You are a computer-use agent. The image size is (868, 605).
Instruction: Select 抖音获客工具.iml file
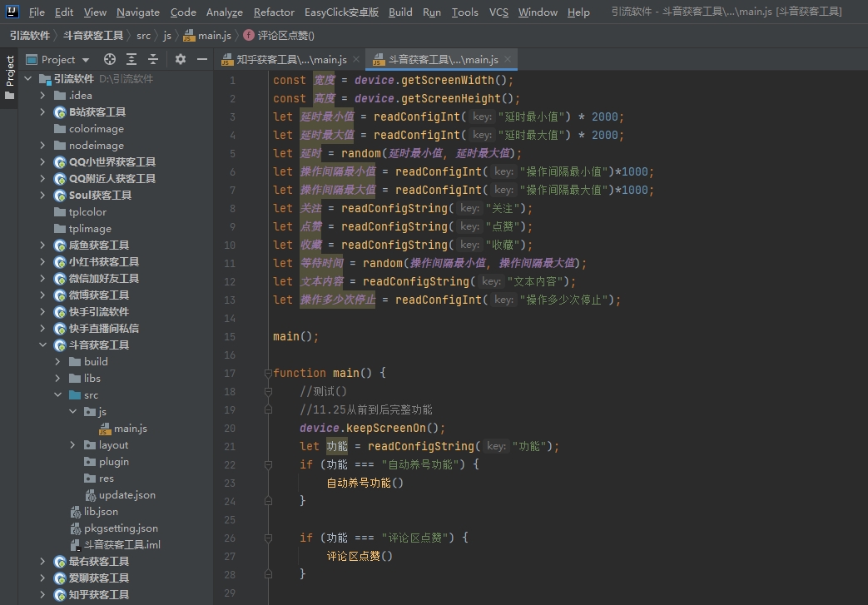click(115, 544)
